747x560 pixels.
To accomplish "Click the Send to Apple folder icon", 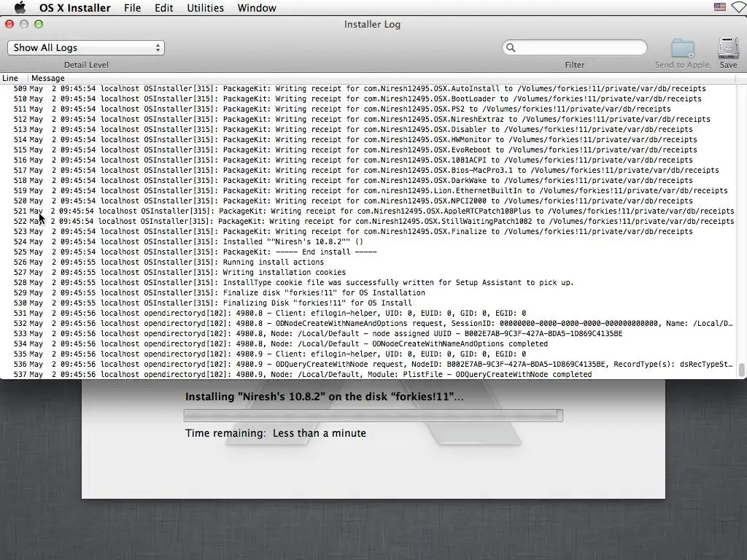I will click(x=682, y=49).
